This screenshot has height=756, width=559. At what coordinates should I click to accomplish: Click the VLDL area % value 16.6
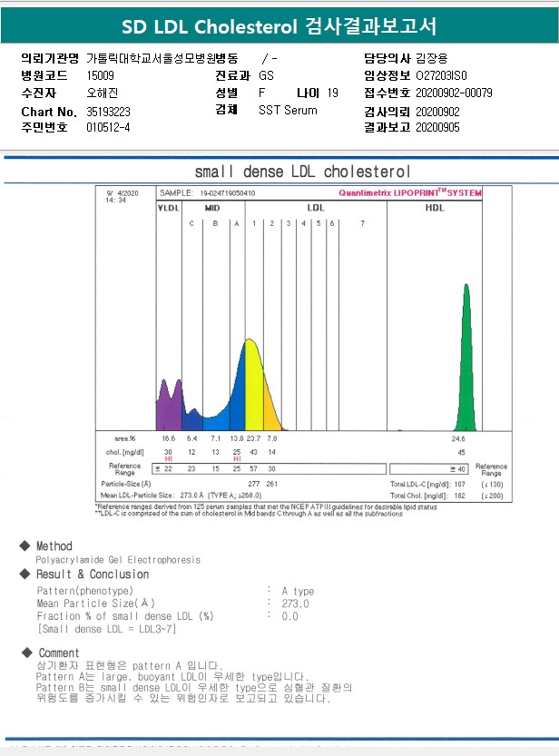[x=168, y=438]
